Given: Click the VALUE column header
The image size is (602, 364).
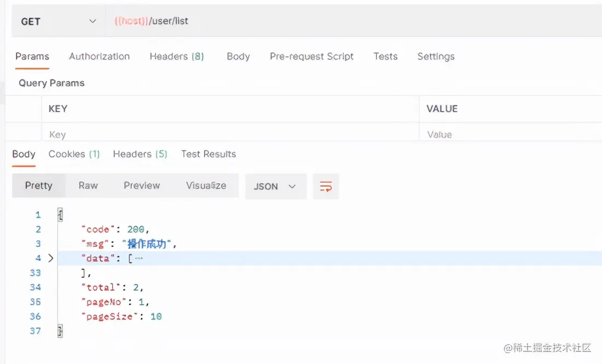Looking at the screenshot, I should point(442,109).
